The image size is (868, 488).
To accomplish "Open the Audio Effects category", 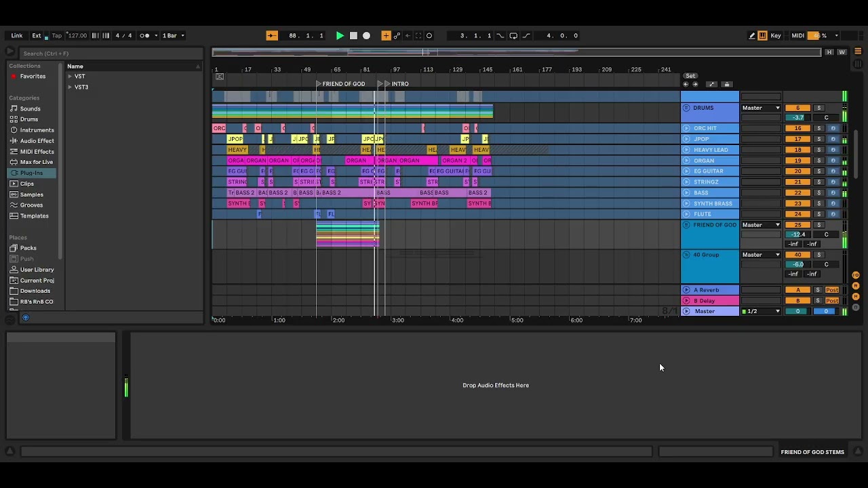I will click(x=37, y=141).
